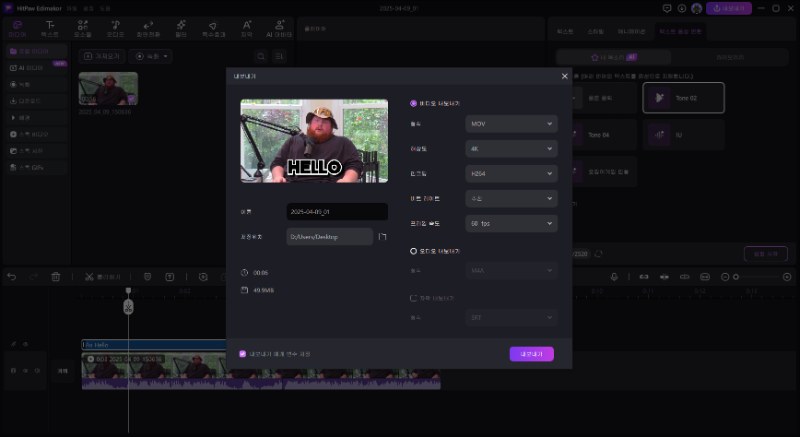Image resolution: width=800 pixels, height=437 pixels.
Task: Toggle the checkbox at export dialog bottom
Action: point(242,353)
